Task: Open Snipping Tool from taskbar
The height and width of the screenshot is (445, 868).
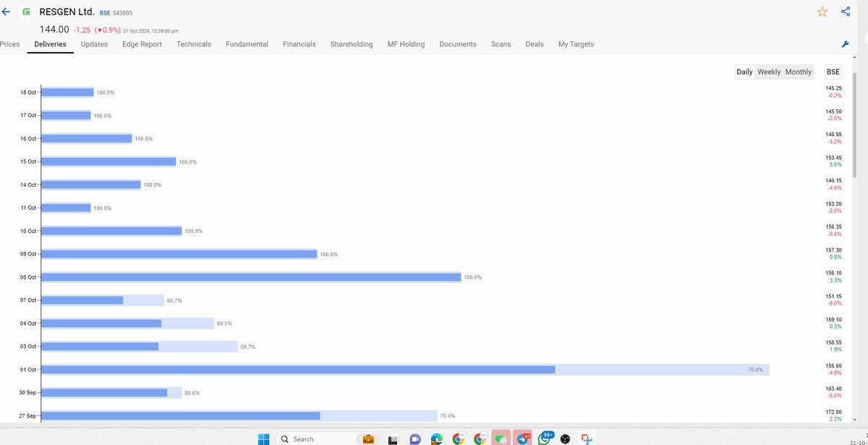Action: (587, 438)
